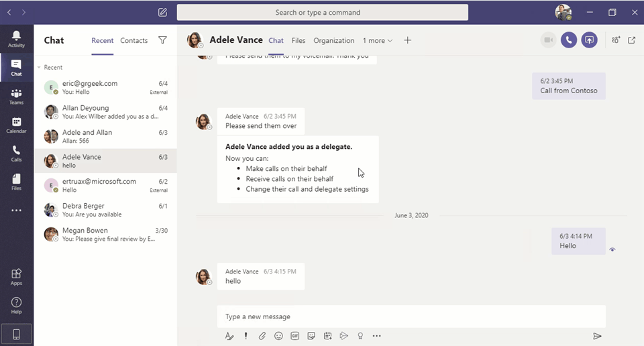Image resolution: width=644 pixels, height=346 pixels.
Task: Open the Apps store
Action: 16,277
